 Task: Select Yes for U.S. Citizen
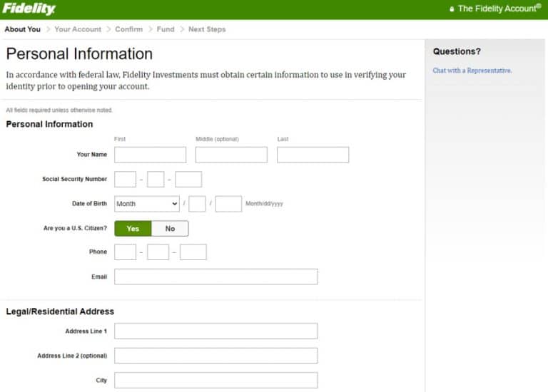(133, 228)
